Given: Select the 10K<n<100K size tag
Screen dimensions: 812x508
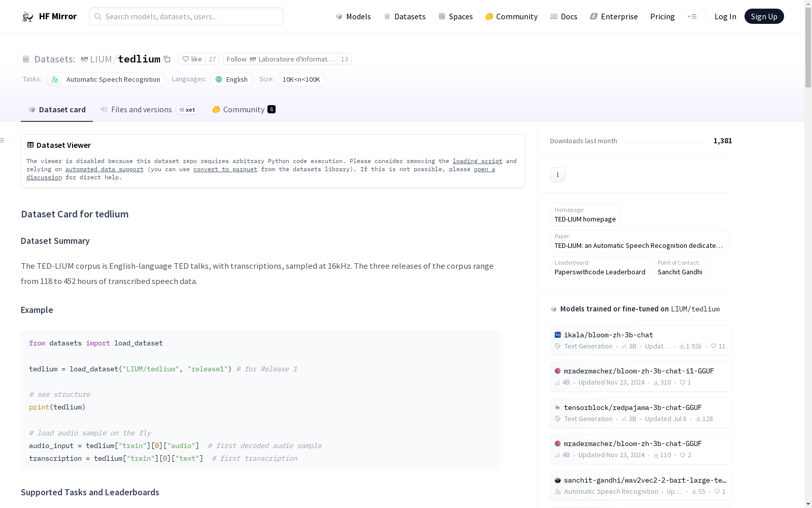Looking at the screenshot, I should point(301,79).
